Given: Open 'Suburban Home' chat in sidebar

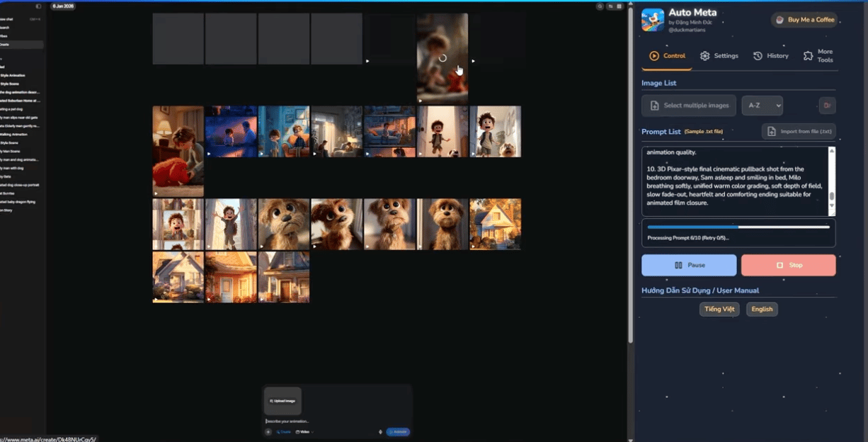Looking at the screenshot, I should tap(21, 101).
